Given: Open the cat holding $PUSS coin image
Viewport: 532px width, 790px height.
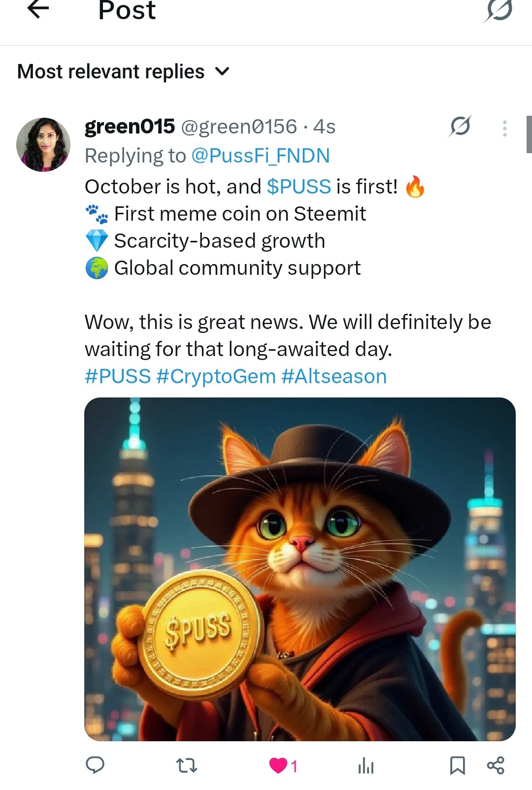Looking at the screenshot, I should pyautogui.click(x=299, y=569).
